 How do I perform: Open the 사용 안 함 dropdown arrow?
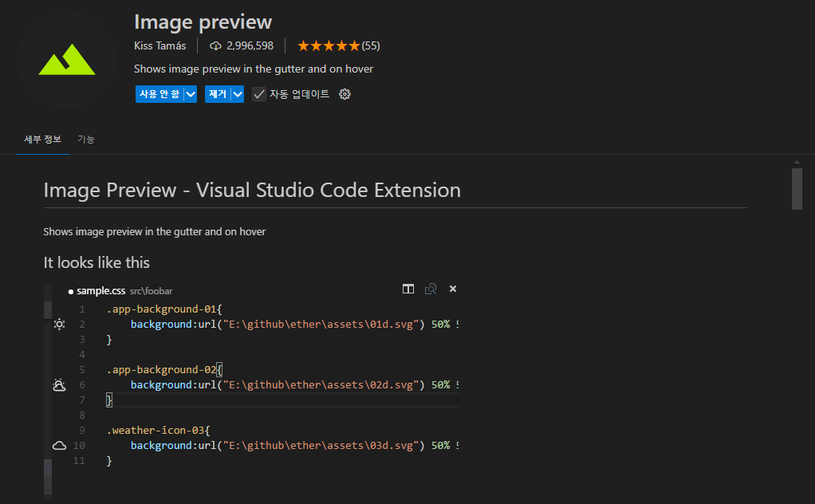point(191,94)
